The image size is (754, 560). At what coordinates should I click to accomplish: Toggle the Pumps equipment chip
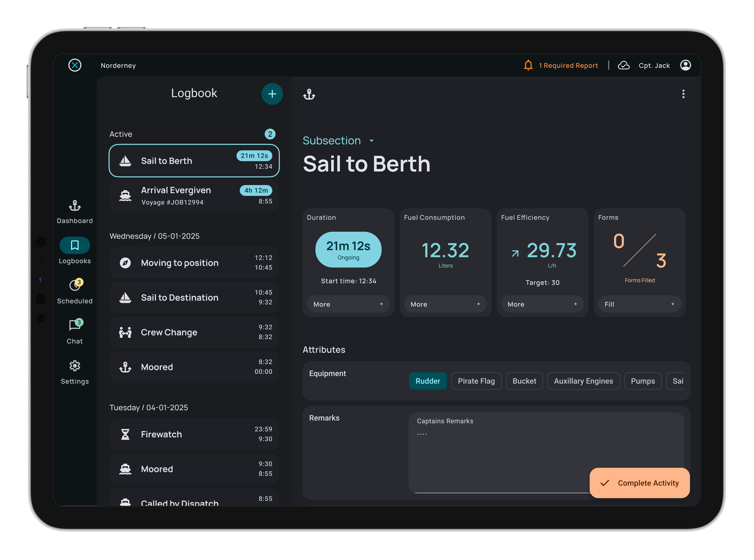pyautogui.click(x=643, y=381)
